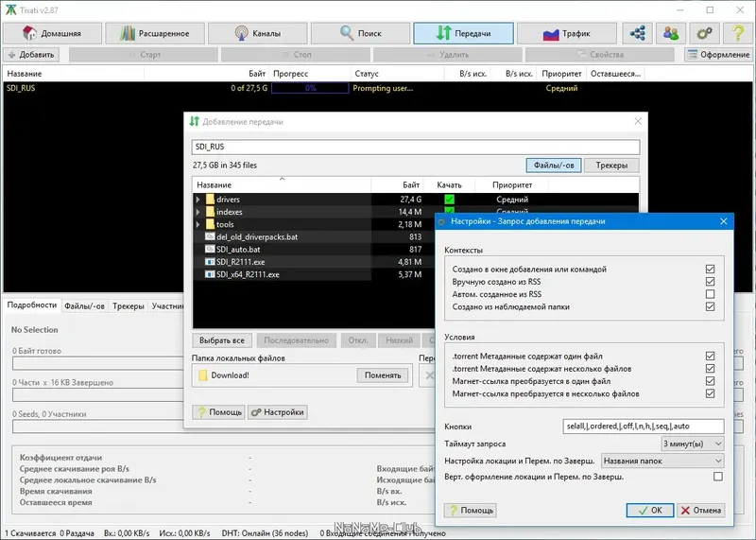Close the Добавление передачи dialog

click(638, 122)
